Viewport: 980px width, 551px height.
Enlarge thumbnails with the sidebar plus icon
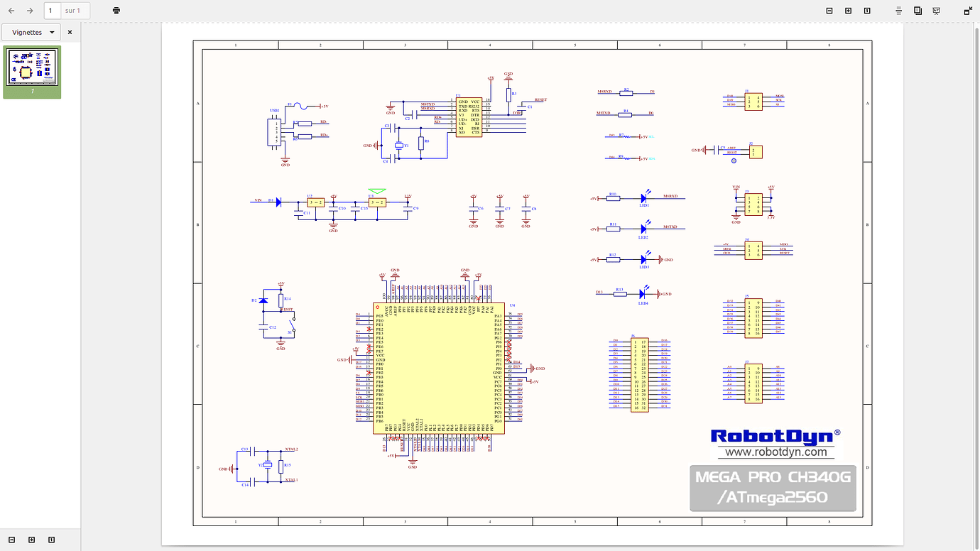[31, 540]
